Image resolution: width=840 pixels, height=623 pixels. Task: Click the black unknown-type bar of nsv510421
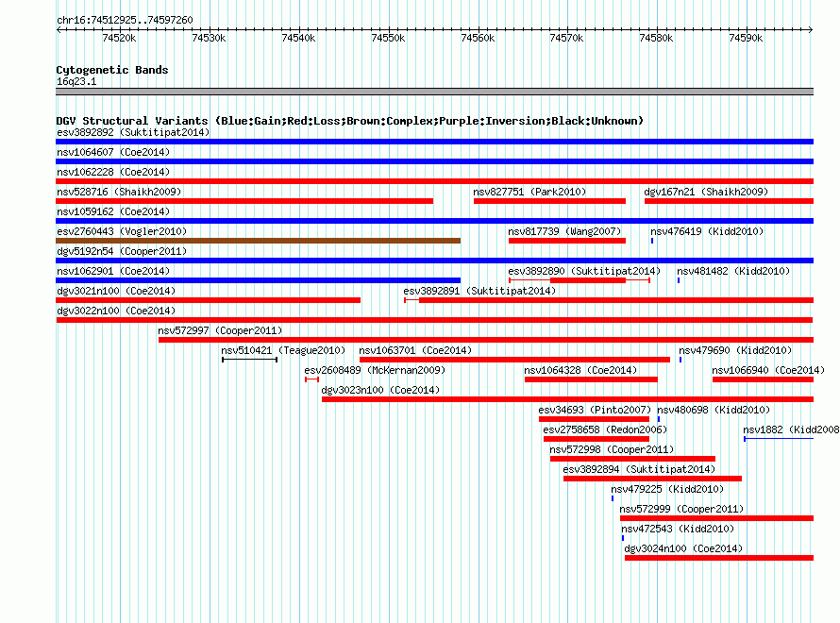click(250, 360)
